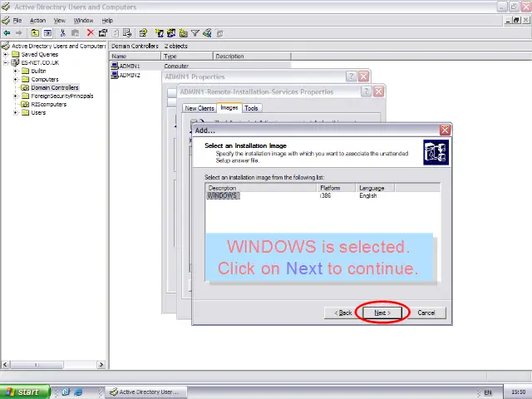Click the Back arrow toolbar icon
532x399 pixels.
coord(7,33)
